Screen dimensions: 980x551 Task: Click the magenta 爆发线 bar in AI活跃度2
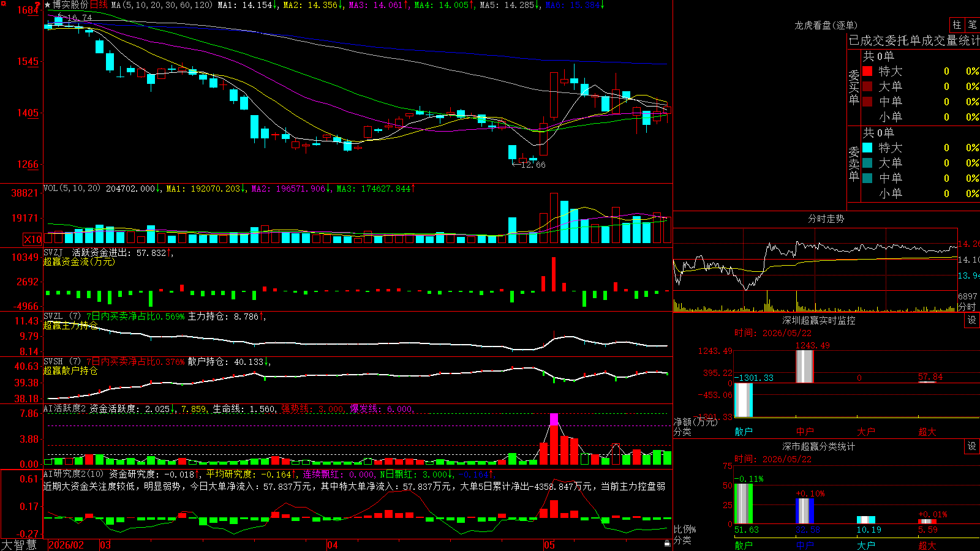coord(554,419)
